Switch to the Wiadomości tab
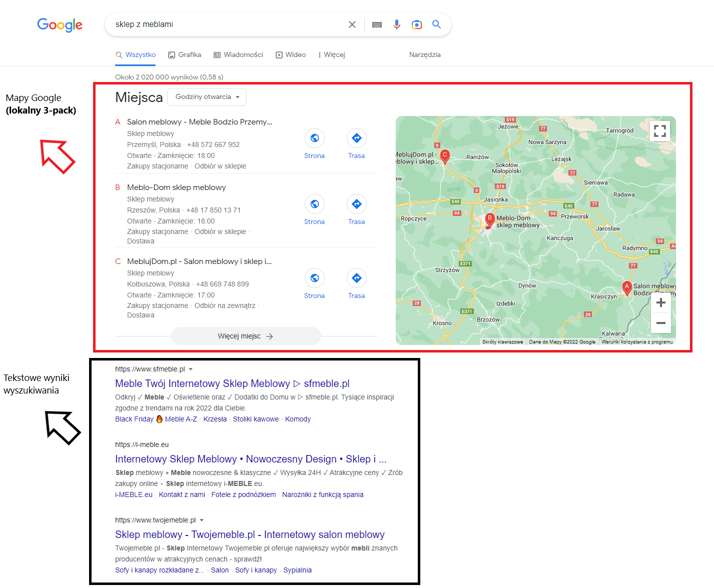 point(238,55)
